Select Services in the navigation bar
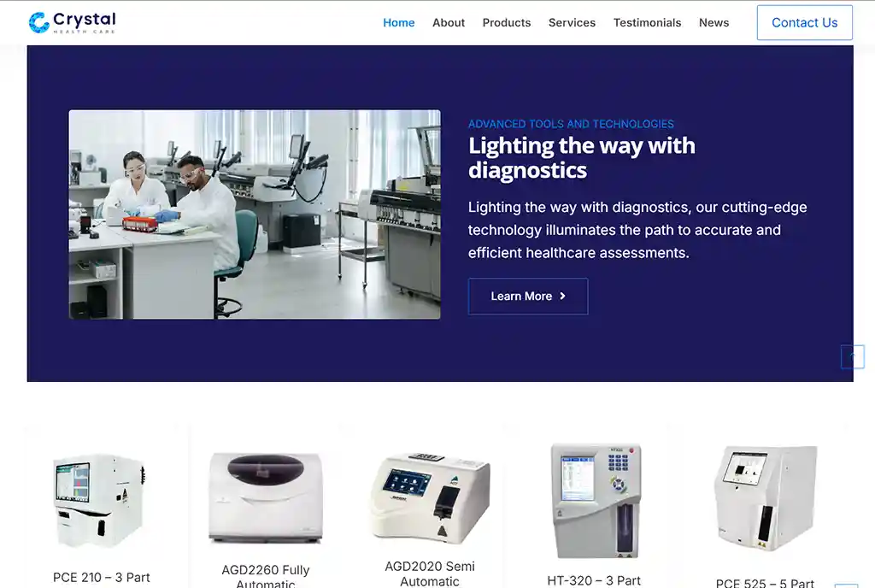The height and width of the screenshot is (588, 875). [572, 23]
